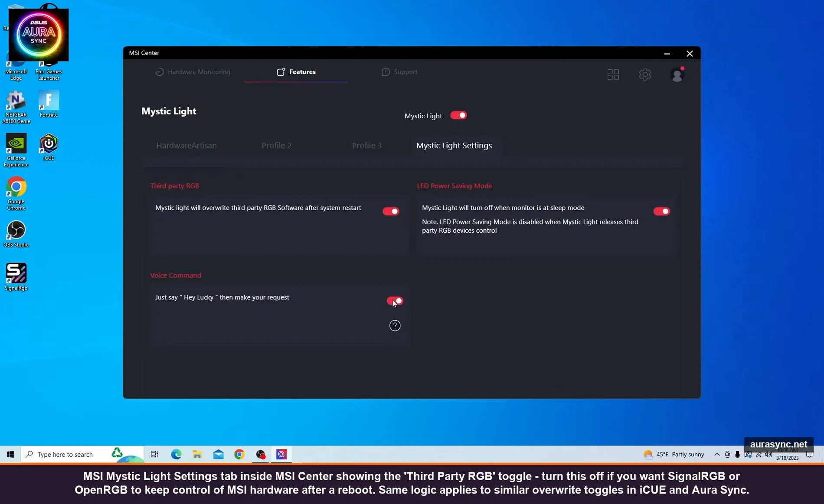
Task: Turn off Voice Command toggle
Action: point(395,301)
